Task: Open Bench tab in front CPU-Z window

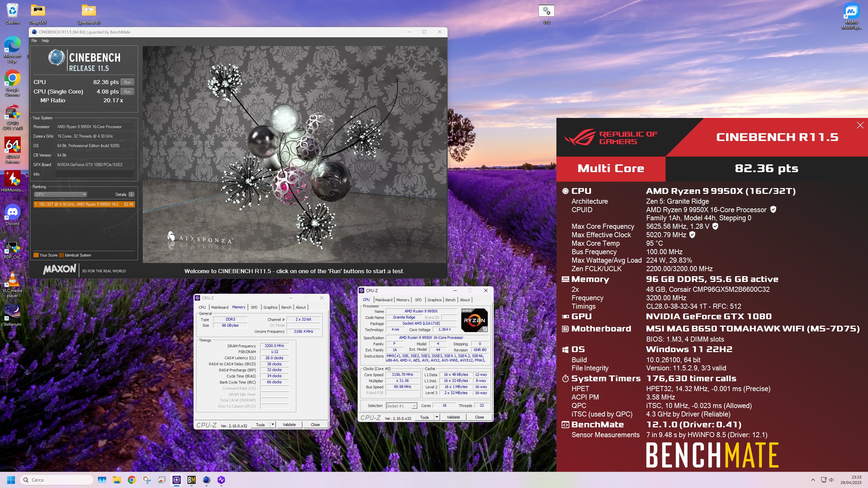Action: pos(450,300)
